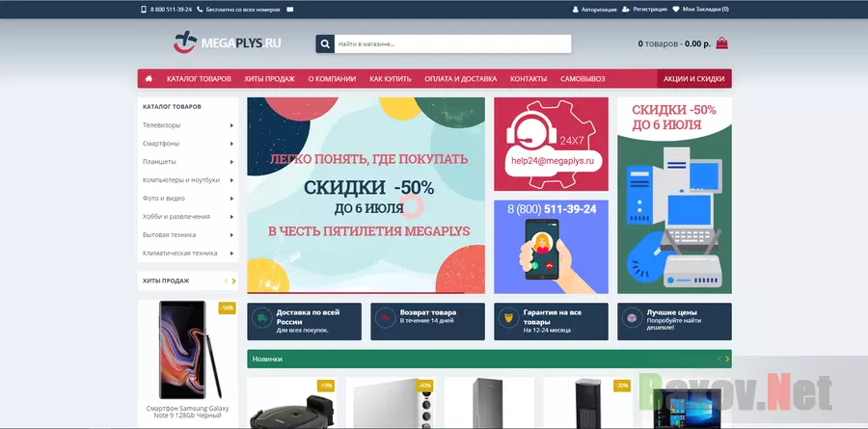Click the mobile phone icon beside 8 800 511-39-24
This screenshot has height=429, width=868.
[144, 10]
